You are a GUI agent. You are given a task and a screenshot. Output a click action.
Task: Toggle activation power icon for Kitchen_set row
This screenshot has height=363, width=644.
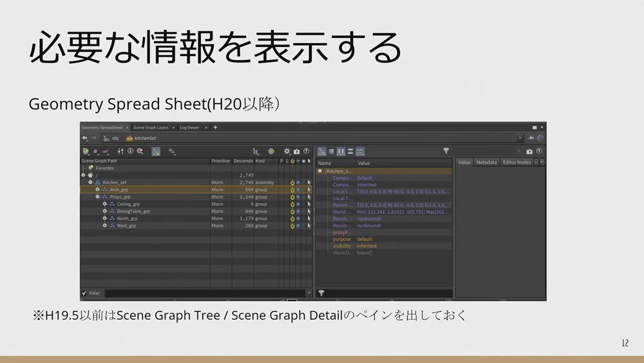coord(292,182)
